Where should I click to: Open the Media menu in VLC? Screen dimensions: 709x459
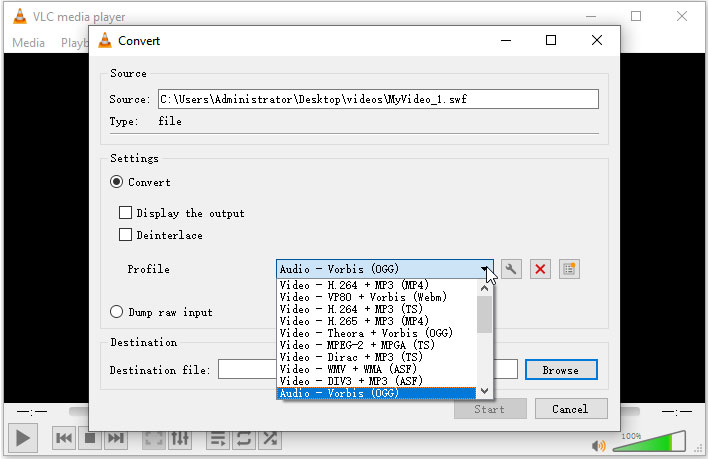(28, 43)
